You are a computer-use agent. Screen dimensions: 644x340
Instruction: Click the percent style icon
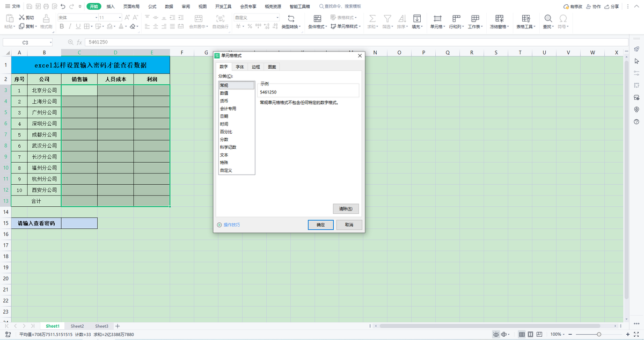coord(251,26)
